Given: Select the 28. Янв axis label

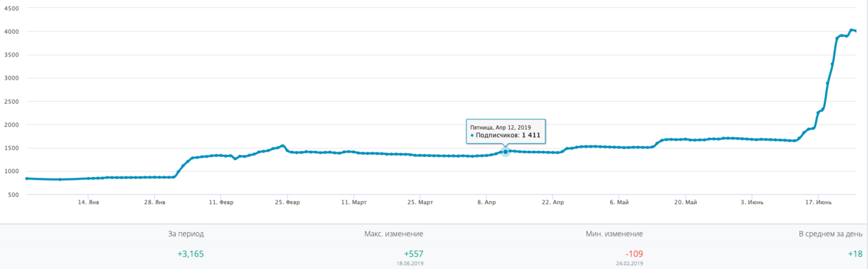Looking at the screenshot, I should pos(154,202).
